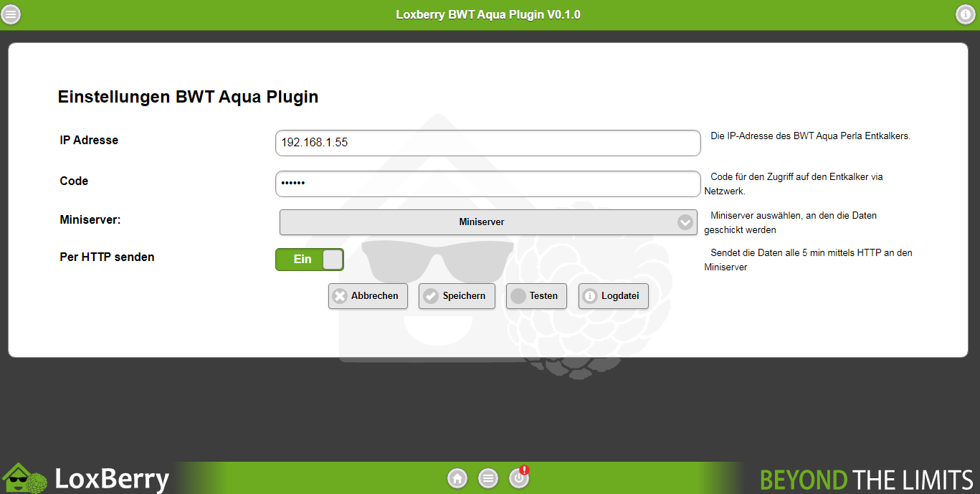Viewport: 980px width, 494px height.
Task: Turn off the Per HTTP senden switch
Action: [x=310, y=260]
